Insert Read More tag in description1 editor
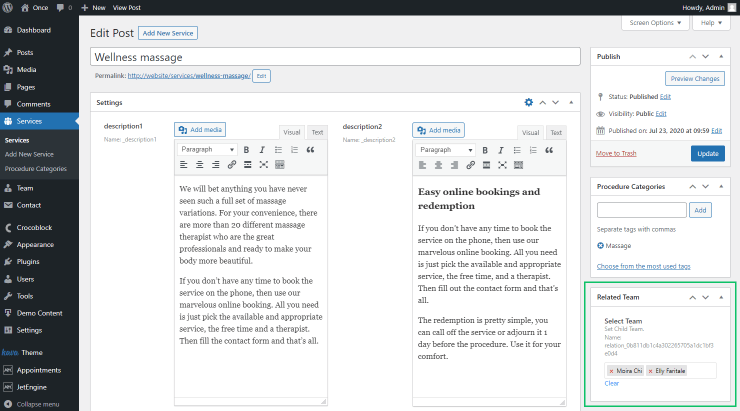Screen dimensions: 740x411 (x=247, y=165)
